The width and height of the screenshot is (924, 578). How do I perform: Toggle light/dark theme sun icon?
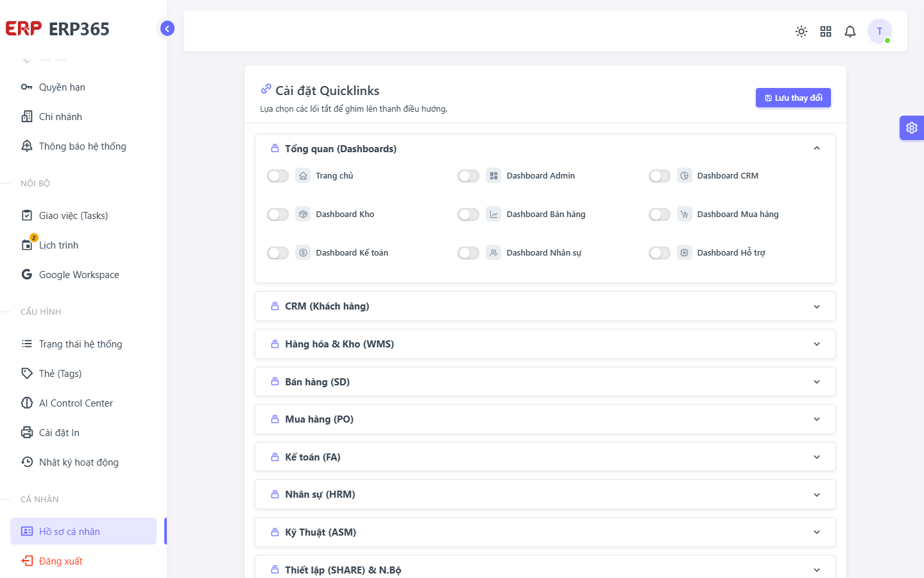801,31
